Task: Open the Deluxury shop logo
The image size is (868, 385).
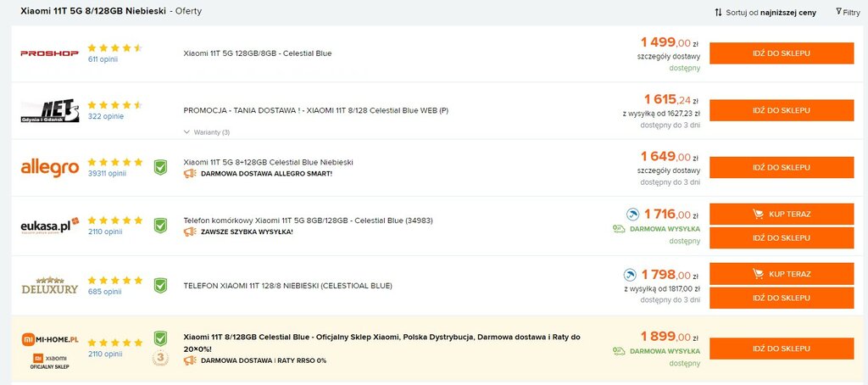Action: coord(50,285)
